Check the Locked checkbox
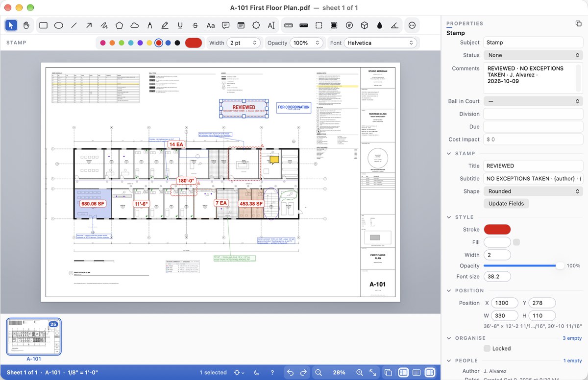588x380 pixels. 487,349
